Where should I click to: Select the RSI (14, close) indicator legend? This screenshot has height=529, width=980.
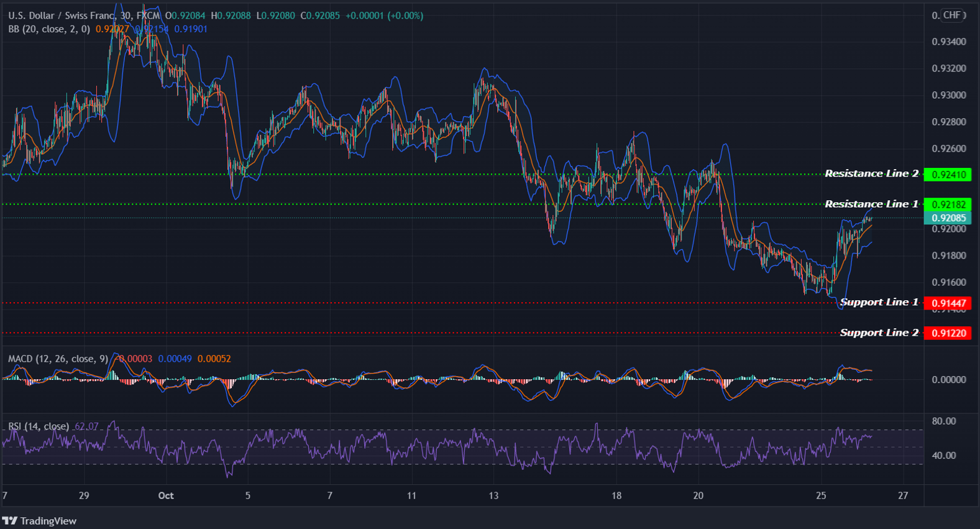(39, 426)
